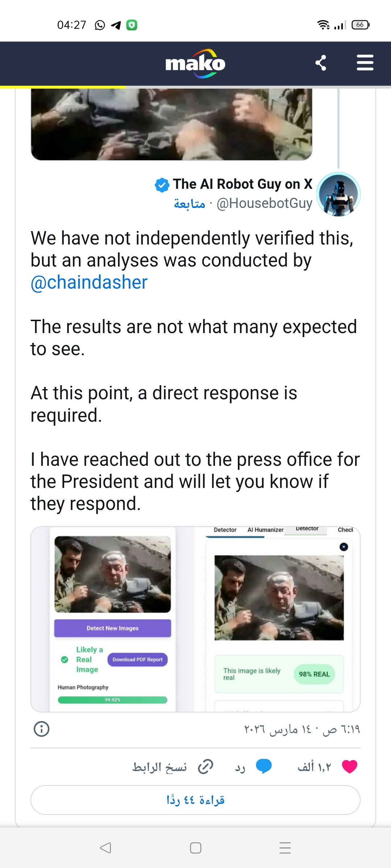Tap 'The AI Robot Guy on X' name

(243, 184)
